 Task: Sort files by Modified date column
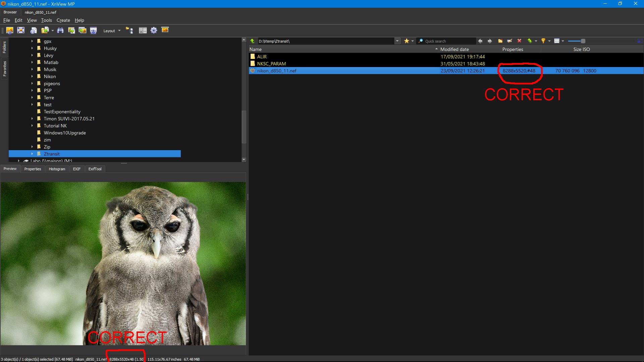[x=454, y=49]
